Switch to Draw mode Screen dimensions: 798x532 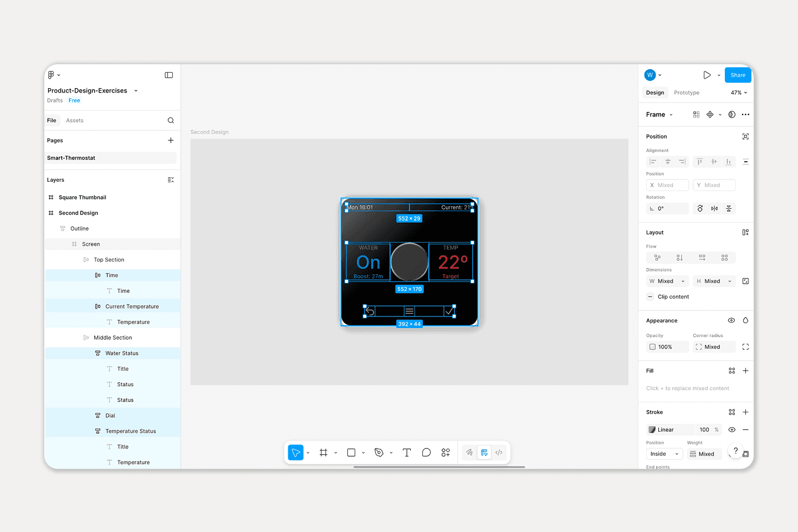point(469,453)
